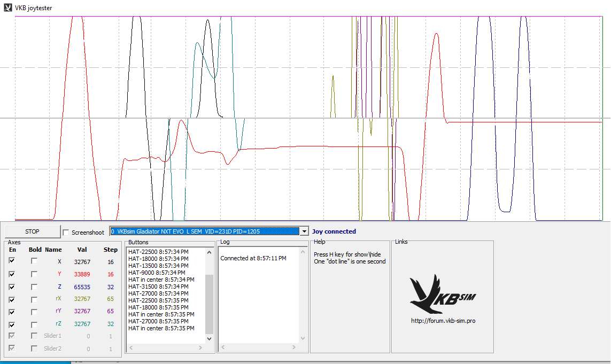Click the Buttons list scroll down arrow

pos(209,339)
